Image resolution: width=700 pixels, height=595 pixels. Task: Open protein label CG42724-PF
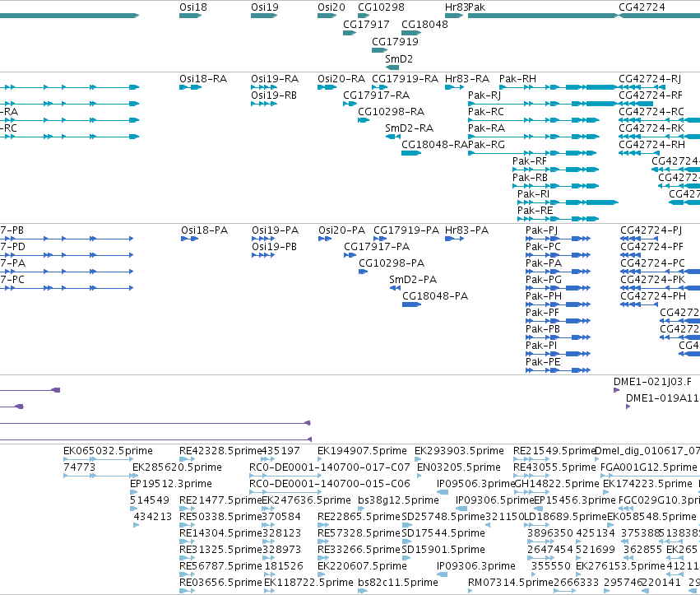651,247
